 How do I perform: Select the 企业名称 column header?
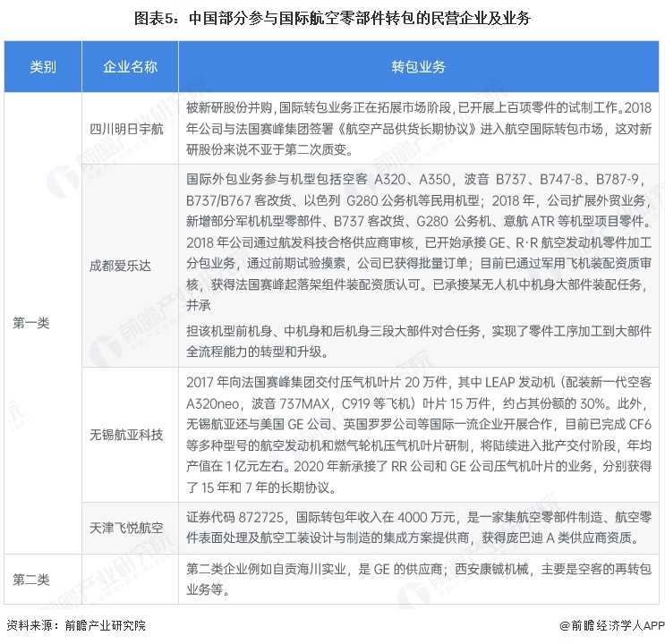click(130, 66)
